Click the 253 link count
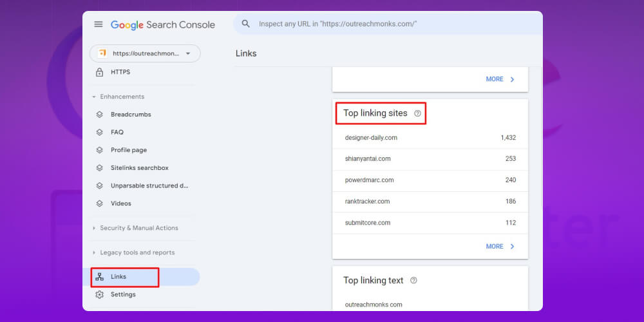 coord(511,159)
